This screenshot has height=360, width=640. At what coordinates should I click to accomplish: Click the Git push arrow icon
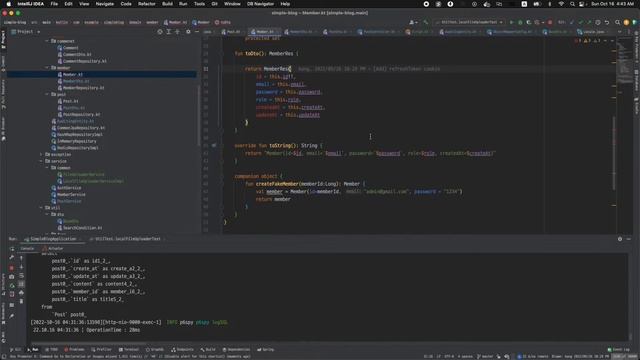[589, 22]
